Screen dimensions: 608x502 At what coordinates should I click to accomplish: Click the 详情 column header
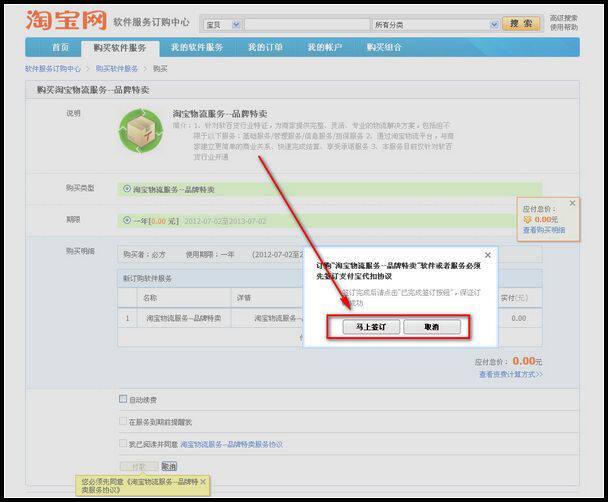(244, 298)
